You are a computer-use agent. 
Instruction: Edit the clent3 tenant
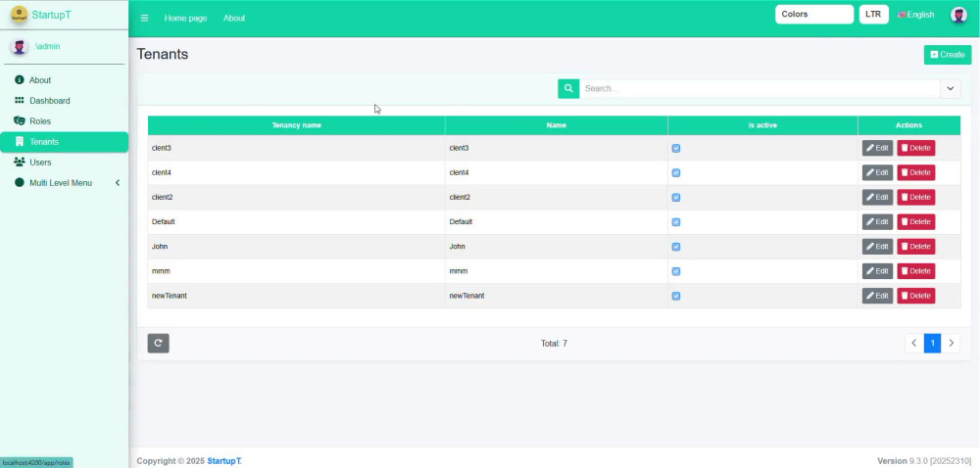[877, 148]
